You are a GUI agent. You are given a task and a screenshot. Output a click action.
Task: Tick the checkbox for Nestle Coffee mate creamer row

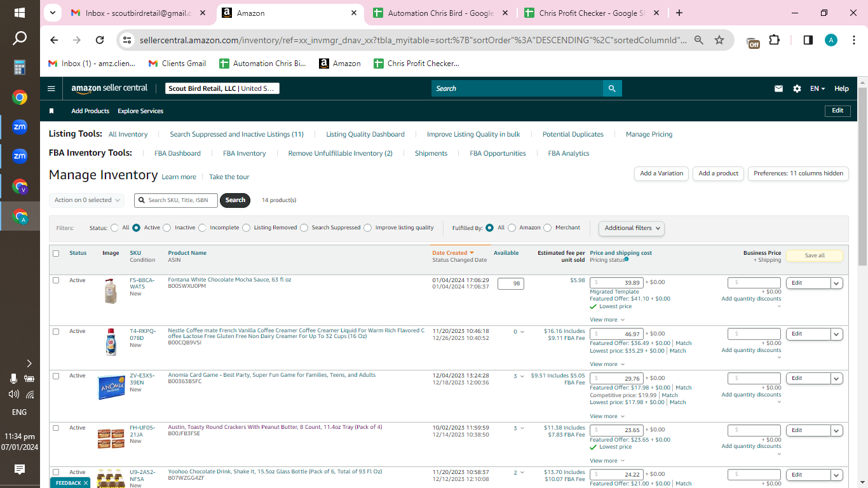(56, 332)
